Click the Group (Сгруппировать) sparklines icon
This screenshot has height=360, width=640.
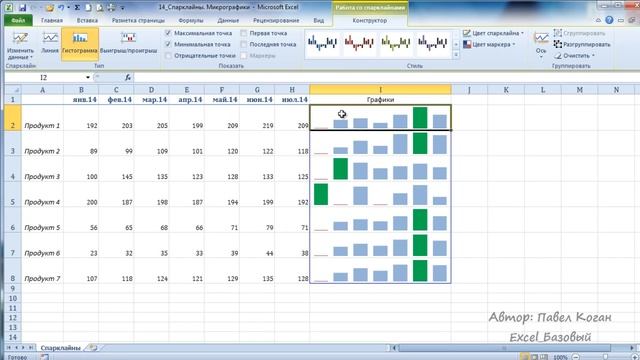[558, 33]
